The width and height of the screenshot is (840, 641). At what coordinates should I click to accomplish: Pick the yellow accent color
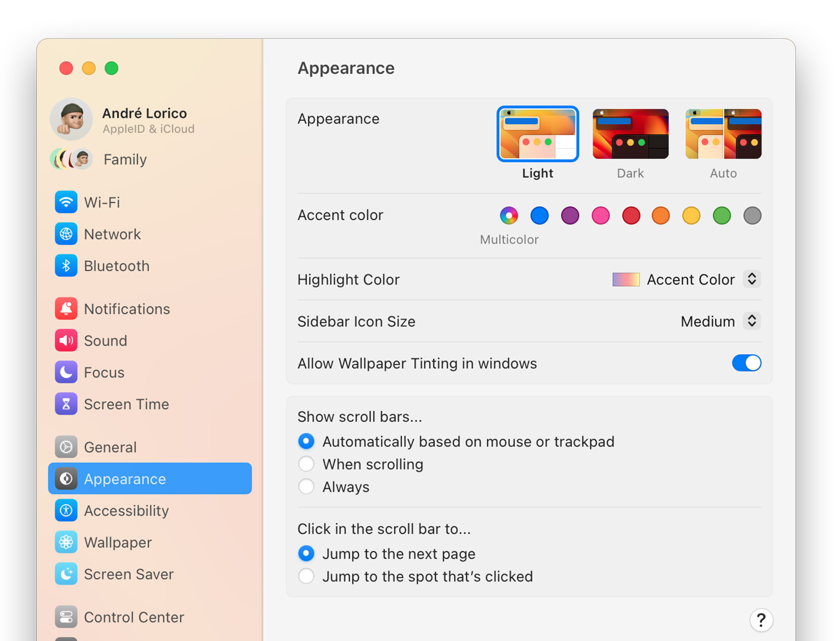coord(691,216)
